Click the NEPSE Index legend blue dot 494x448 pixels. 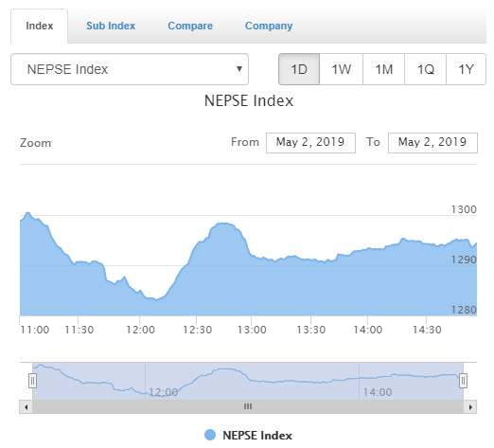(210, 435)
